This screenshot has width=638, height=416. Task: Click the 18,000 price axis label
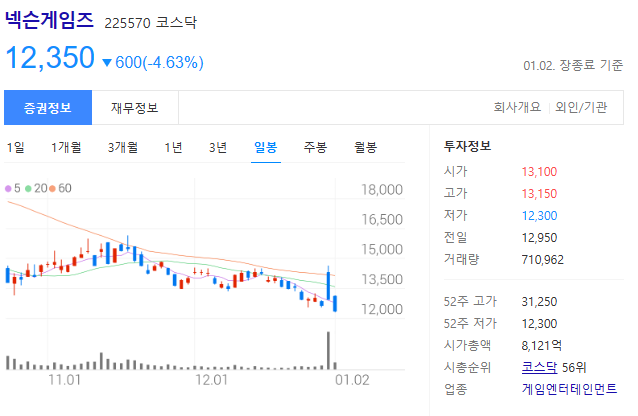(382, 190)
